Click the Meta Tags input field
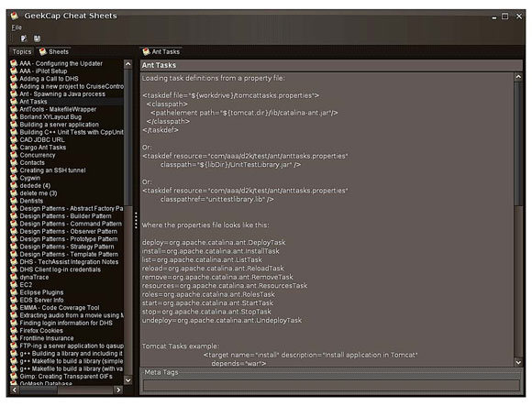Screen dimensions: 532x406 pyautogui.click(x=331, y=385)
